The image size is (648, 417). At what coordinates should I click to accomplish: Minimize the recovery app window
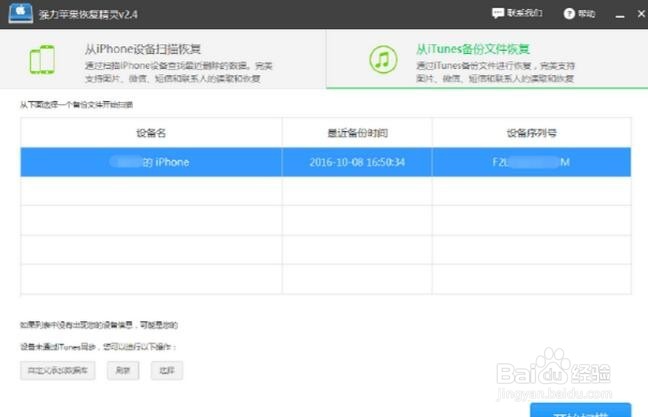(619, 14)
